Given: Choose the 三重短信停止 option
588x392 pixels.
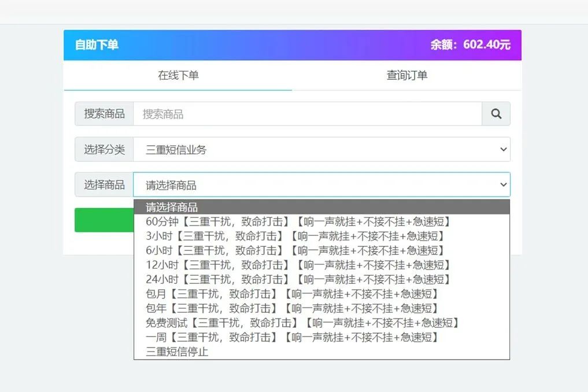Looking at the screenshot, I should coord(321,352).
